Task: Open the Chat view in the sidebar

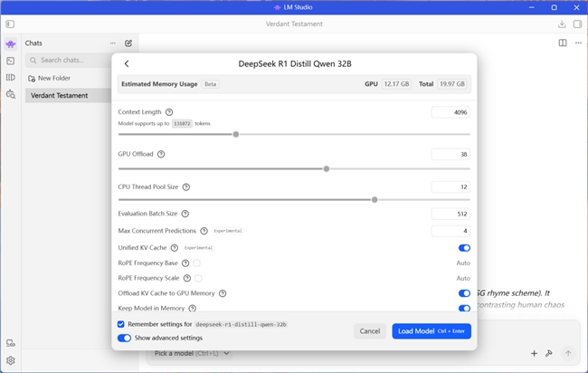Action: click(10, 43)
